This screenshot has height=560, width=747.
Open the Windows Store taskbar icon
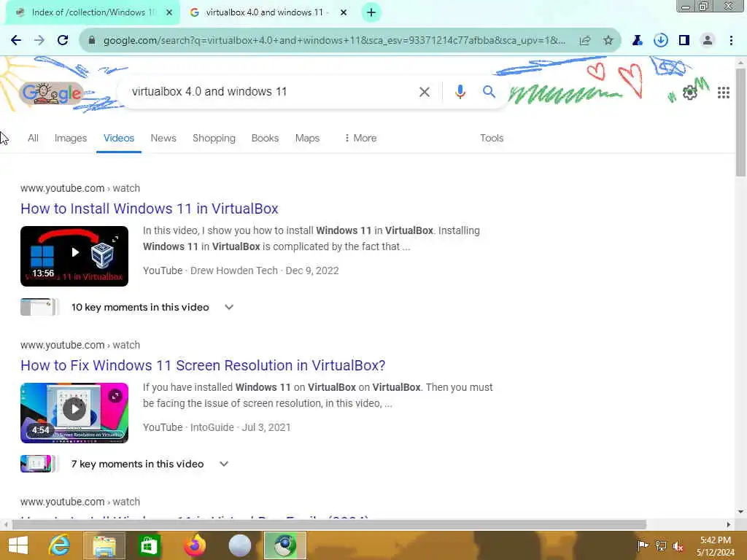pyautogui.click(x=149, y=545)
